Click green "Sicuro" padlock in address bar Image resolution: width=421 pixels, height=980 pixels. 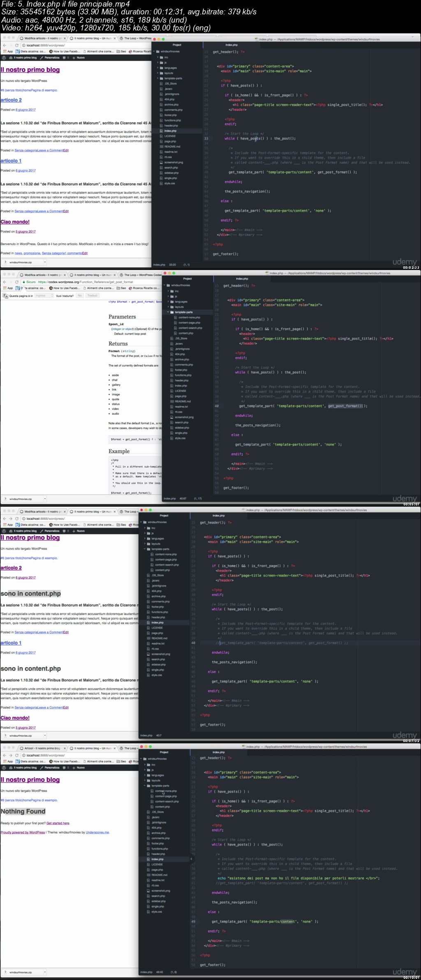coord(29,282)
